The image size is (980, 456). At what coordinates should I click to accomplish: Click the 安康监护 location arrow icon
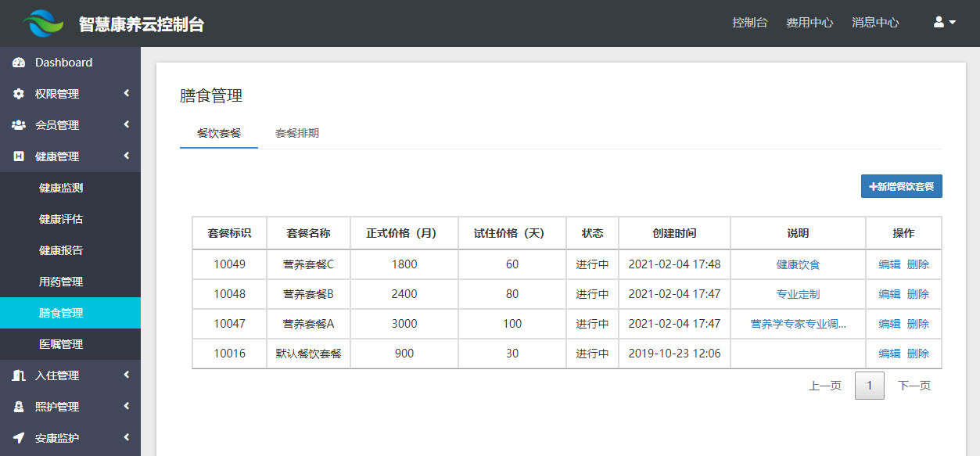click(x=19, y=438)
